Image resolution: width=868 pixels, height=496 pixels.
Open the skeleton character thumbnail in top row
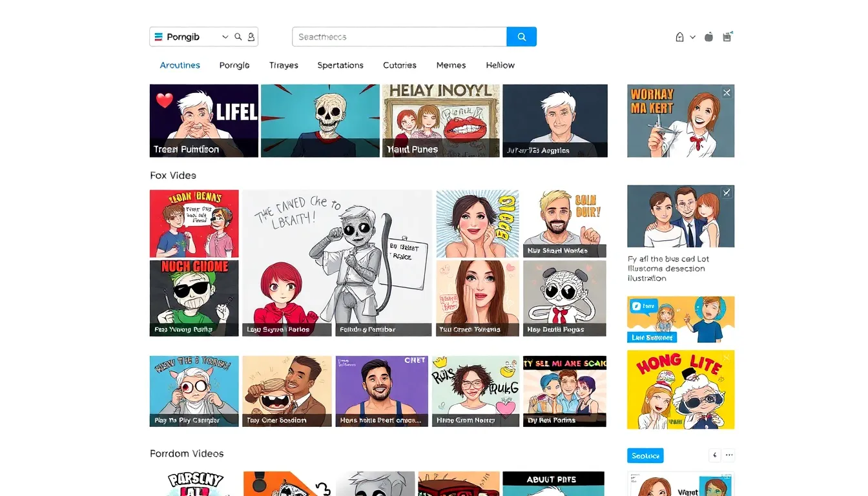tap(320, 121)
